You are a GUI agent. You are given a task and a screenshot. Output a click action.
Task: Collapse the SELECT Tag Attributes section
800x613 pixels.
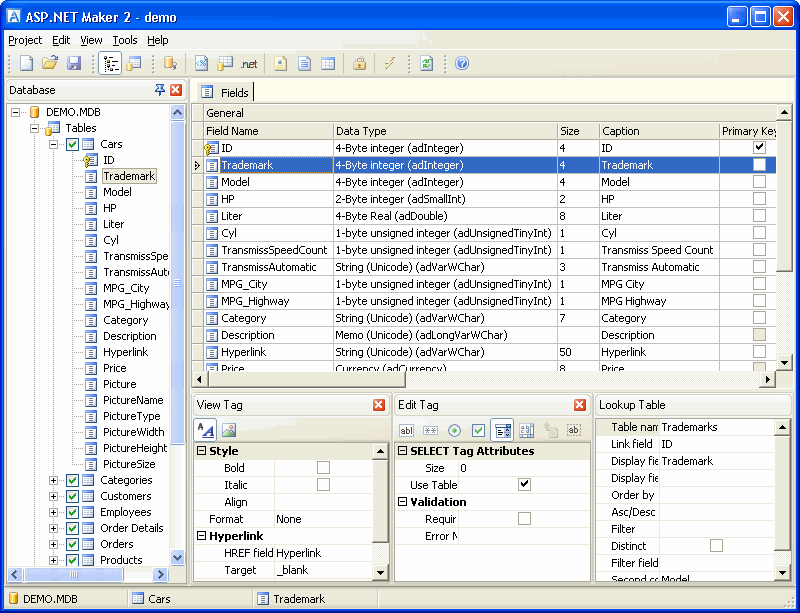(x=403, y=451)
